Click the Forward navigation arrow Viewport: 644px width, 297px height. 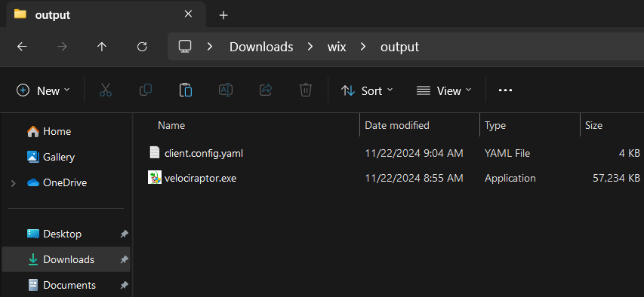tap(62, 47)
